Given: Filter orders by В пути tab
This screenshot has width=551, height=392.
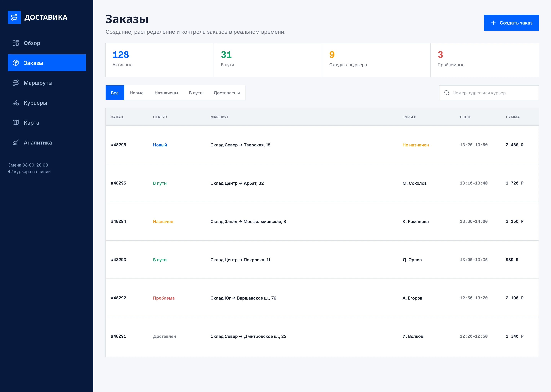Looking at the screenshot, I should 196,93.
